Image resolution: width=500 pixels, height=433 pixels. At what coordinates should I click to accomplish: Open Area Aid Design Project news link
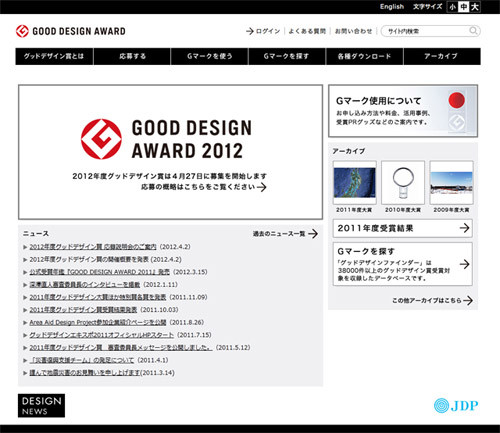tap(98, 323)
